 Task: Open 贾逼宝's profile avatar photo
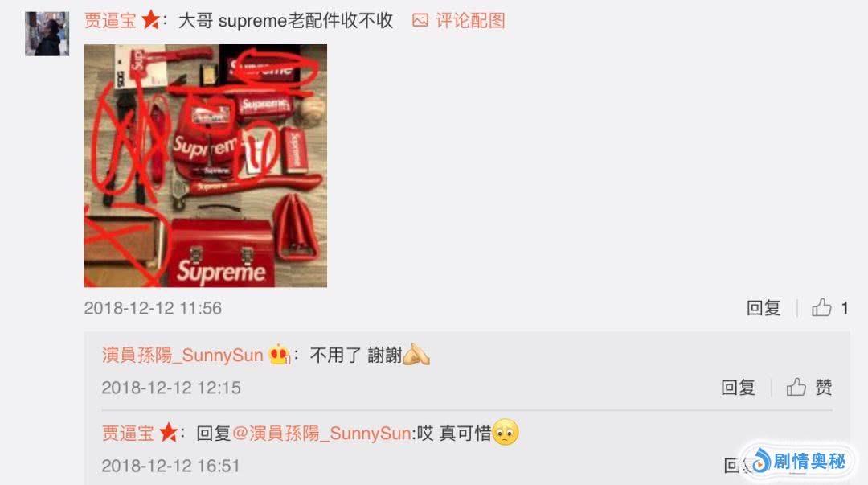[47, 34]
